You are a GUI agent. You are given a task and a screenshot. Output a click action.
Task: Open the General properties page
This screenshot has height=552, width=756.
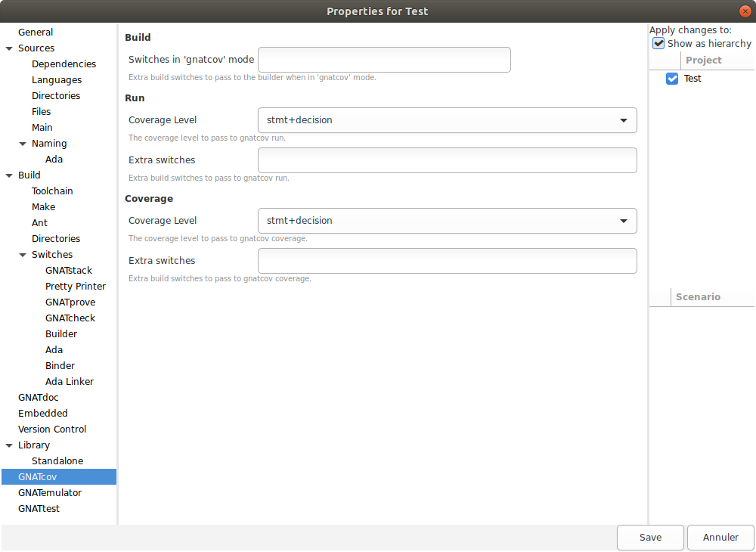[36, 33]
